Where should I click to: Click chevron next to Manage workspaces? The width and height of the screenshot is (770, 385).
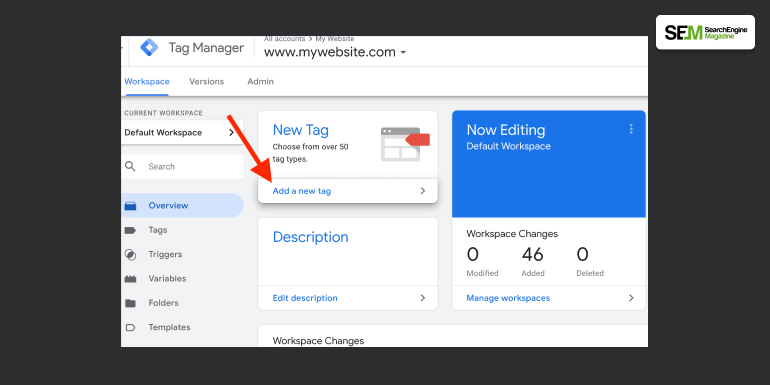click(x=631, y=298)
